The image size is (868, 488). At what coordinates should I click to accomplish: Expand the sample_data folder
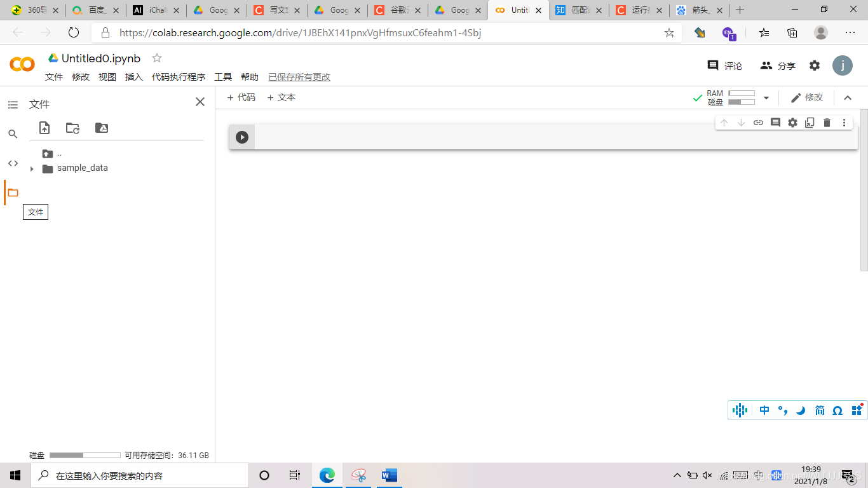pos(32,169)
